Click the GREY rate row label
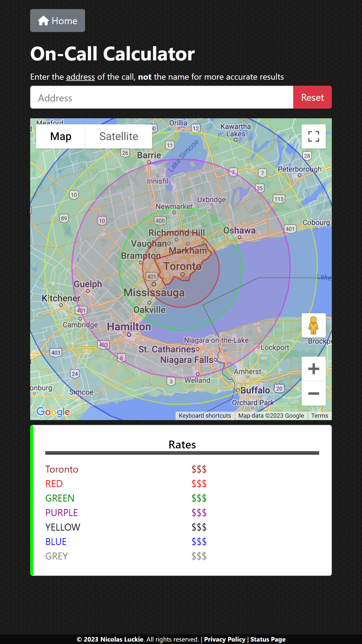362x644 pixels. click(57, 556)
